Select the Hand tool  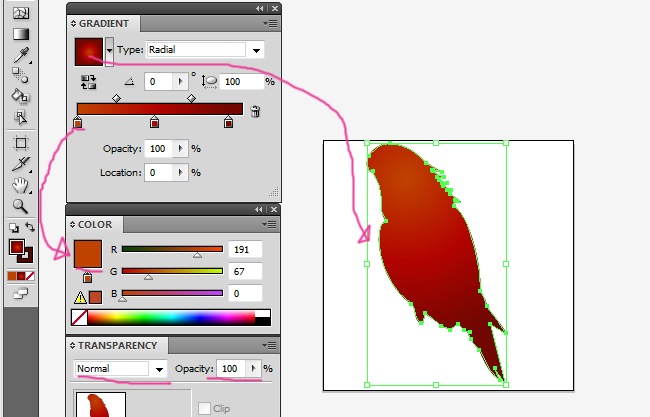[x=20, y=185]
